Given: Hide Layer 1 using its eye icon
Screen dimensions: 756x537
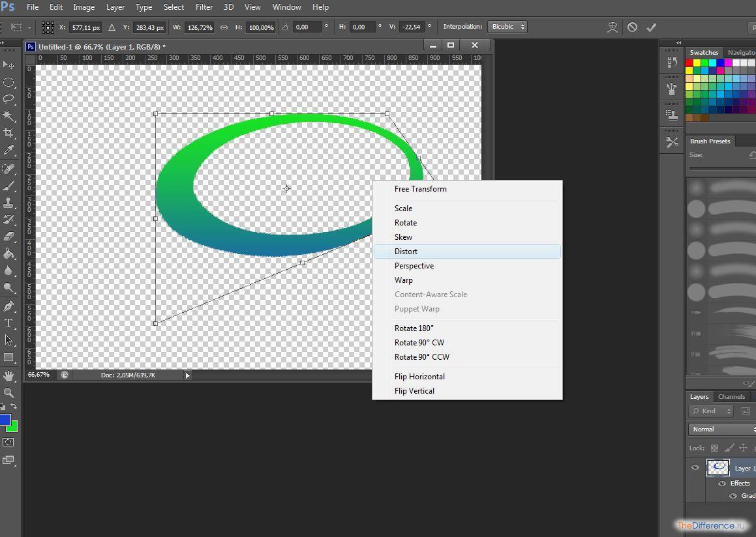Looking at the screenshot, I should coord(695,467).
